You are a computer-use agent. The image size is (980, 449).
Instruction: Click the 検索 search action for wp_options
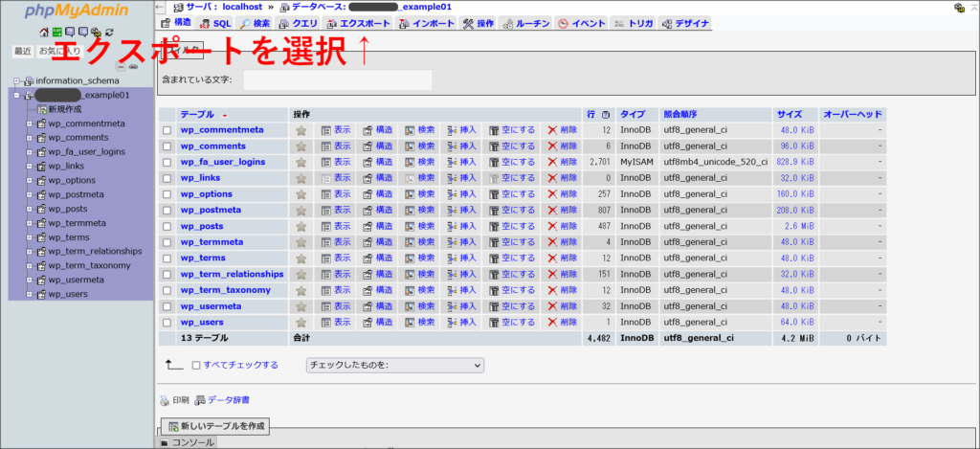[419, 194]
